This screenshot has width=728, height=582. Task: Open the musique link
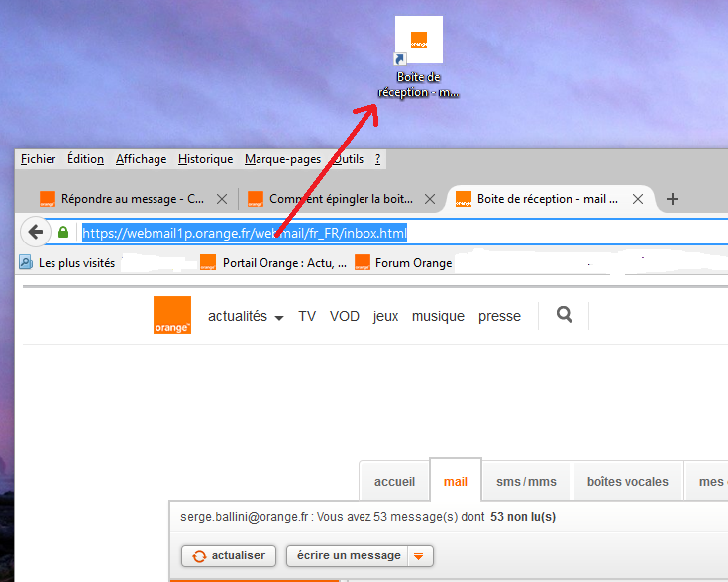(x=438, y=316)
